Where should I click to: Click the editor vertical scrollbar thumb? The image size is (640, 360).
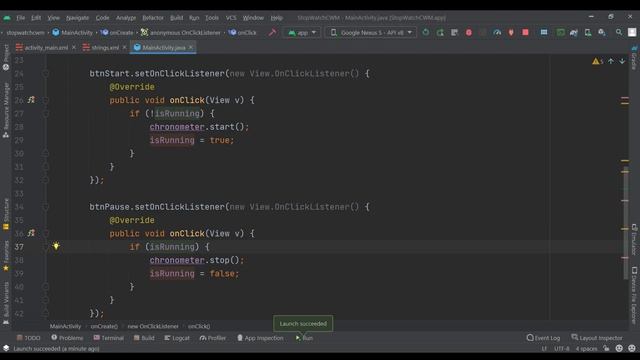coord(625,222)
